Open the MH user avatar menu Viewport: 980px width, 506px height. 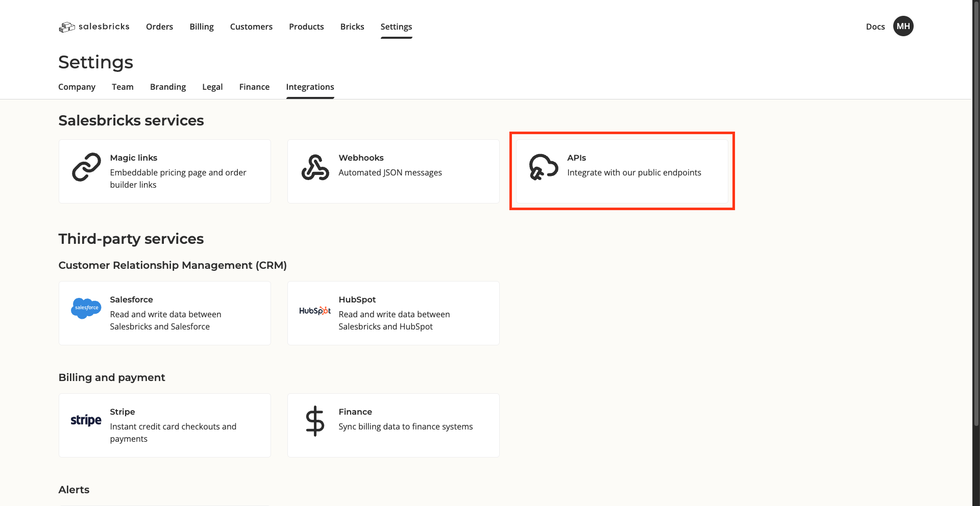click(903, 27)
